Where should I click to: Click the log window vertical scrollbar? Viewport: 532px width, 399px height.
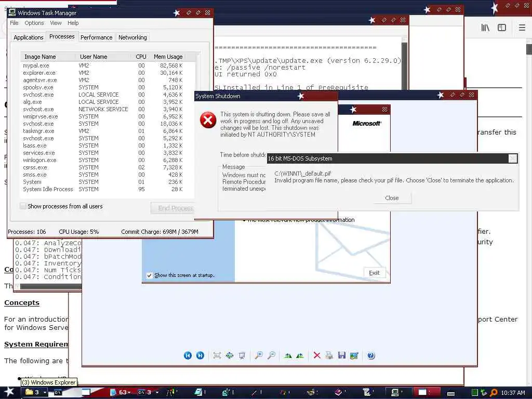point(404,64)
